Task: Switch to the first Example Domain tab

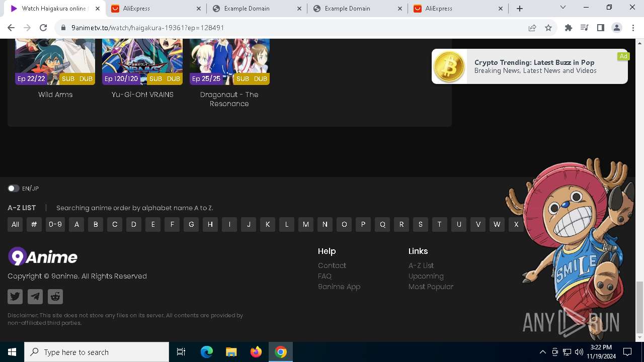Action: 257,9
